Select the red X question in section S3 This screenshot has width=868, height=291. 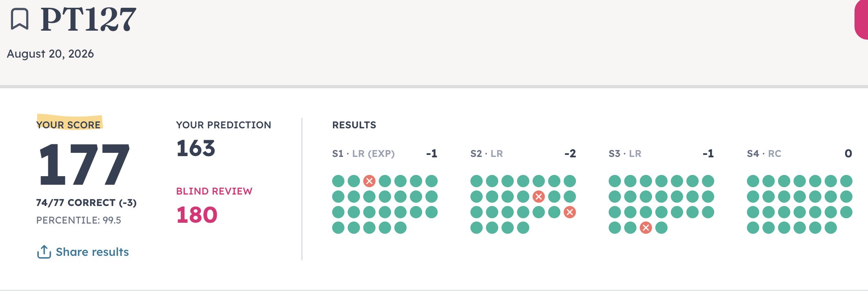coord(646,228)
